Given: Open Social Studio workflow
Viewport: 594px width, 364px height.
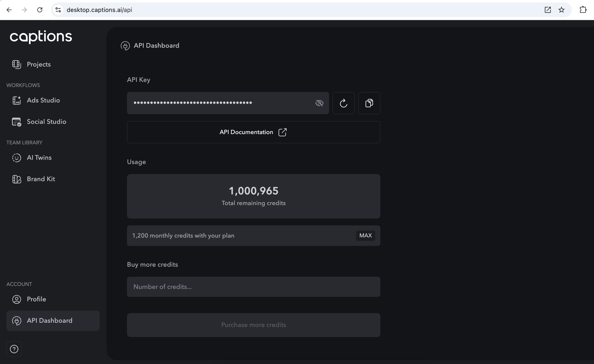Looking at the screenshot, I should pos(53,122).
